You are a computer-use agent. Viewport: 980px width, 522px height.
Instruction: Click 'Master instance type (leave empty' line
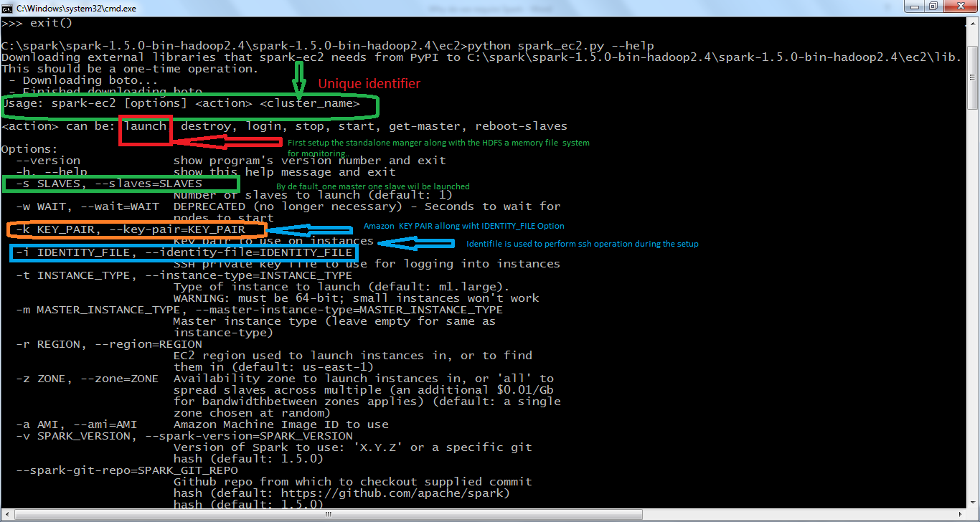pyautogui.click(x=334, y=321)
